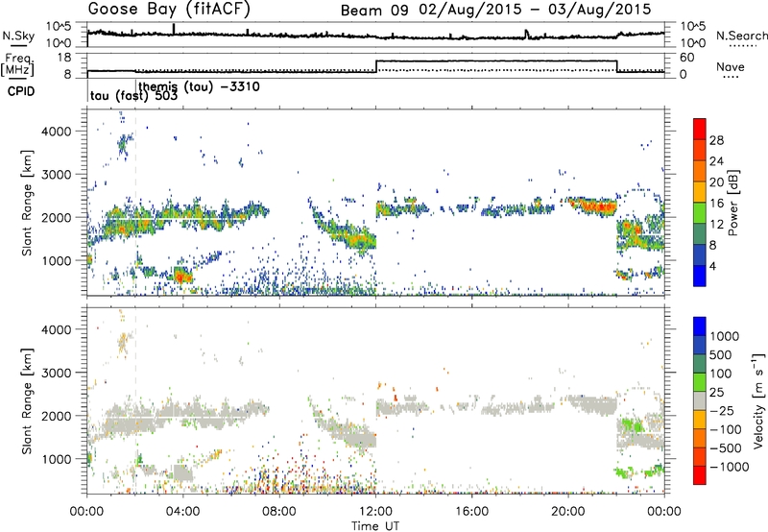Click the 16 dB label on power colorbar

[716, 204]
